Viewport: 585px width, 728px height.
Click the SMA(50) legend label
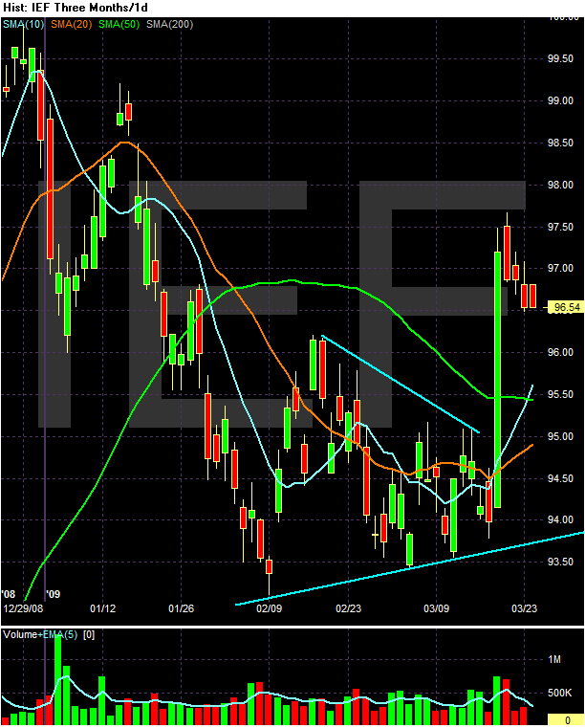[119, 24]
